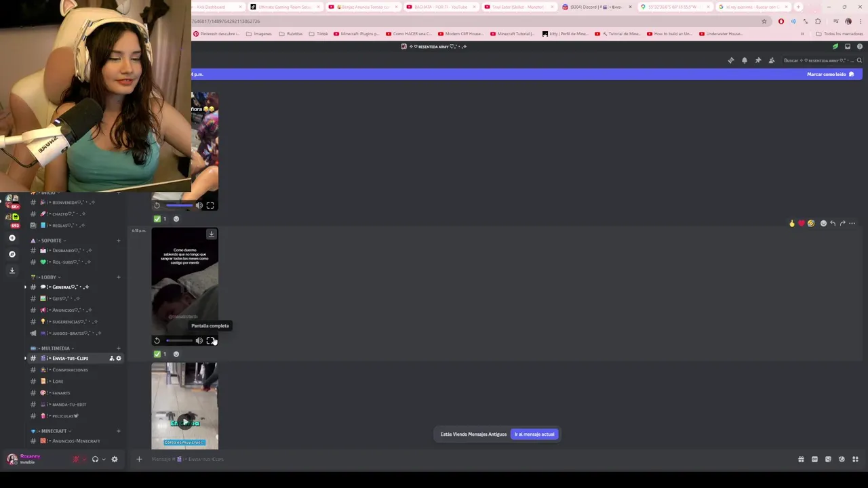Click Marcar como leído in the blue banner
868x488 pixels.
click(831, 74)
